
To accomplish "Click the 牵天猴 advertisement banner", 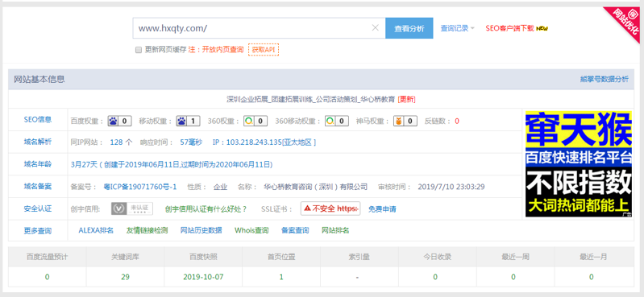I will point(578,164).
